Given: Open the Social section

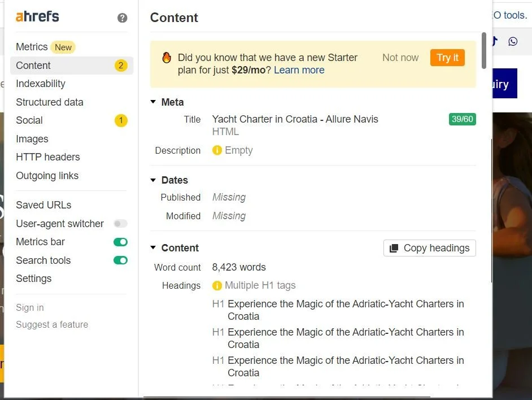Looking at the screenshot, I should pyautogui.click(x=29, y=120).
